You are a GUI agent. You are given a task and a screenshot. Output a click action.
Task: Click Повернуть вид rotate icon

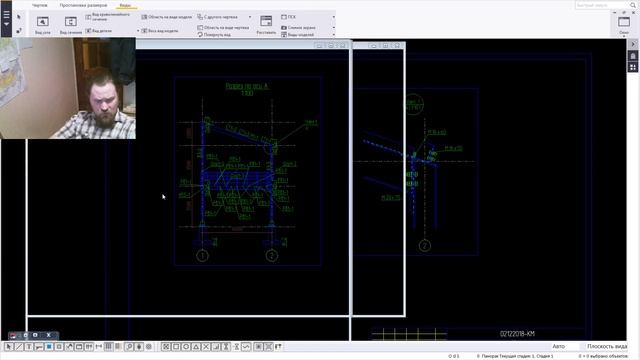click(x=200, y=35)
